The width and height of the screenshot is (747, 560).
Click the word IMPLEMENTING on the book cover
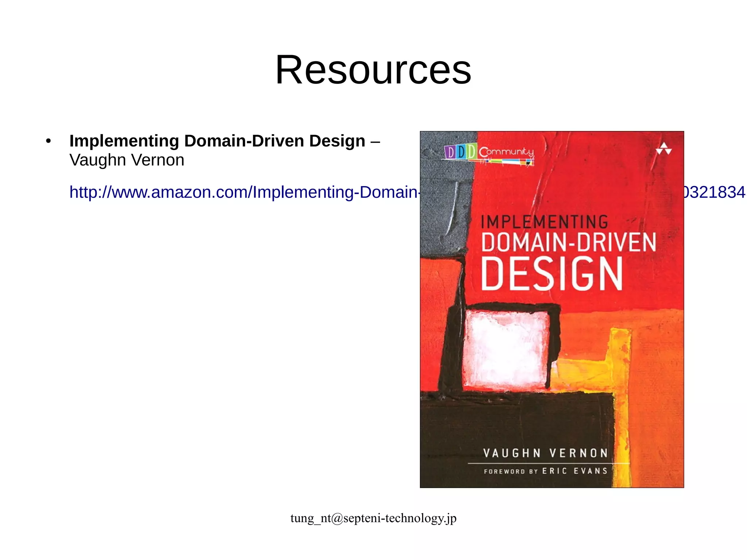pos(545,222)
